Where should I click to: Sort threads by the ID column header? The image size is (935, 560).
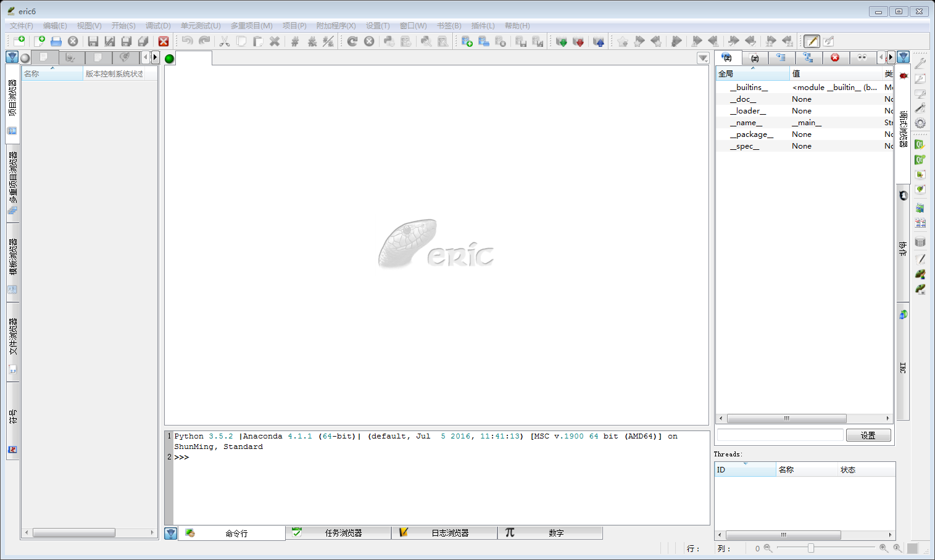[745, 470]
